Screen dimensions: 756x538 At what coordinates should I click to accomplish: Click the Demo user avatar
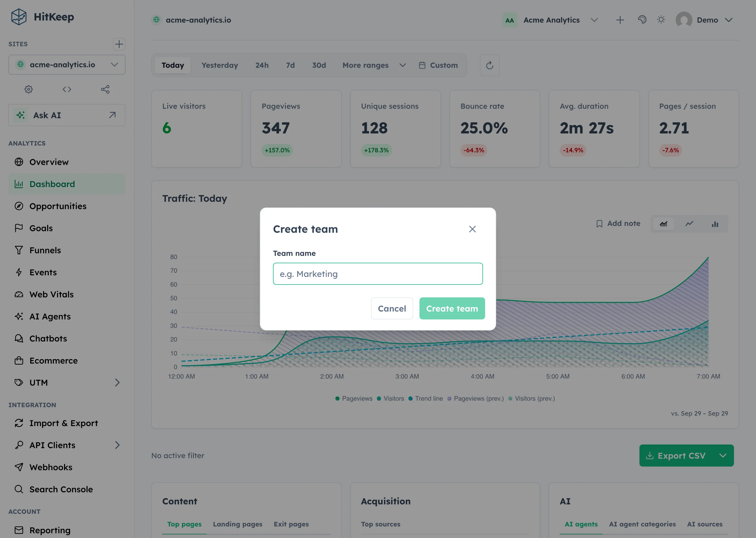pyautogui.click(x=684, y=20)
